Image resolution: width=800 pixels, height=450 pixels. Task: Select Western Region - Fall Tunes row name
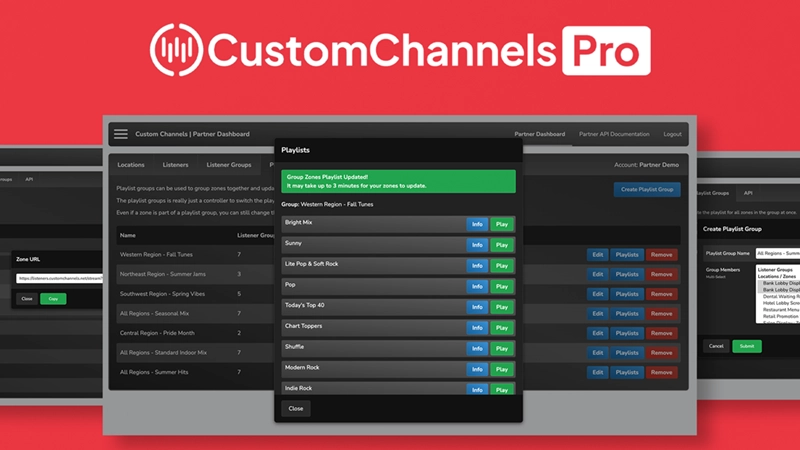[x=156, y=255]
